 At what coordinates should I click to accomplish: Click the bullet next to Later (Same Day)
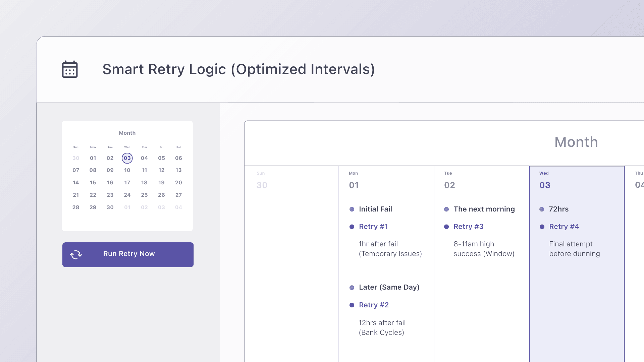coord(352,288)
